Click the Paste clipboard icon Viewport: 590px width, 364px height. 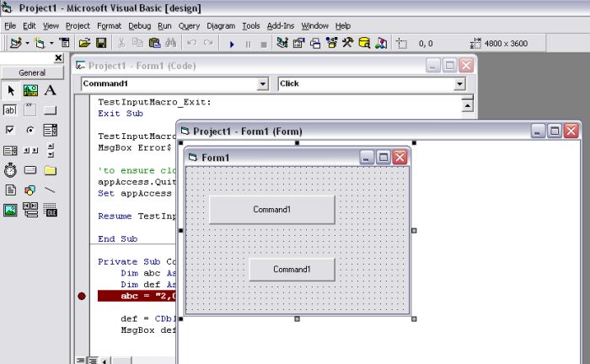[154, 43]
